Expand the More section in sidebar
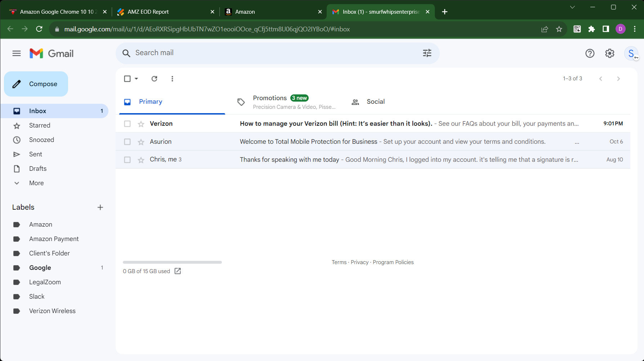The width and height of the screenshot is (644, 361). [x=36, y=183]
